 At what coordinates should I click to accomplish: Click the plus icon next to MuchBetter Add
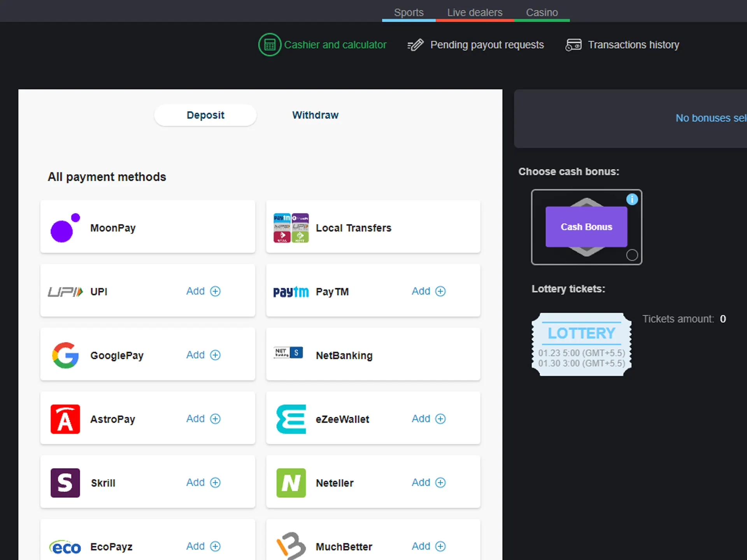pos(440,546)
